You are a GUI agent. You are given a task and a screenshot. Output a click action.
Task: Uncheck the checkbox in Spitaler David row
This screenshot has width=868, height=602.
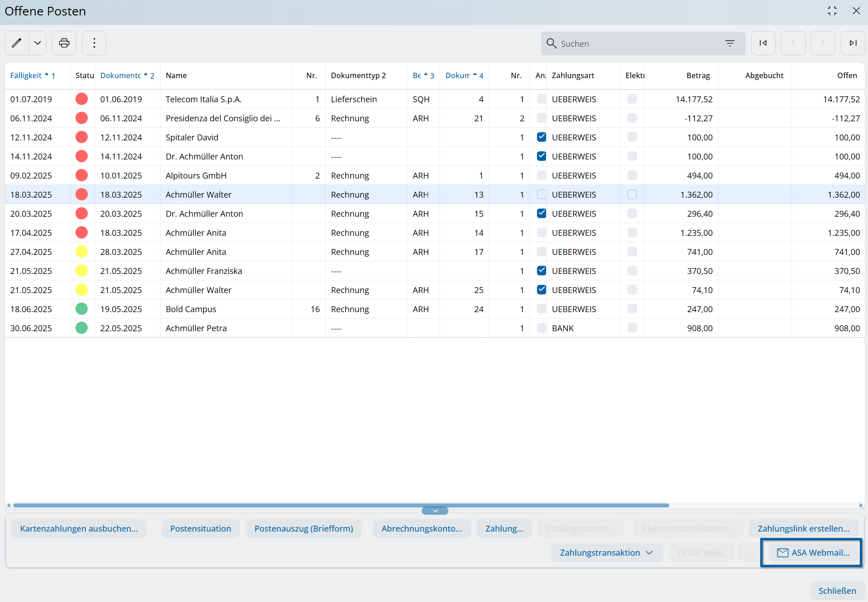541,137
